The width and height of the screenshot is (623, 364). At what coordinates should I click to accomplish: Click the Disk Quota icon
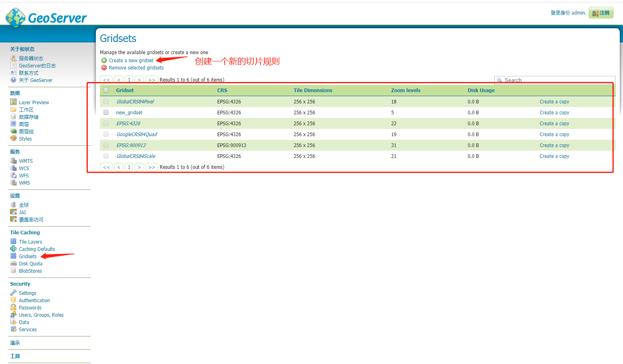coord(13,263)
